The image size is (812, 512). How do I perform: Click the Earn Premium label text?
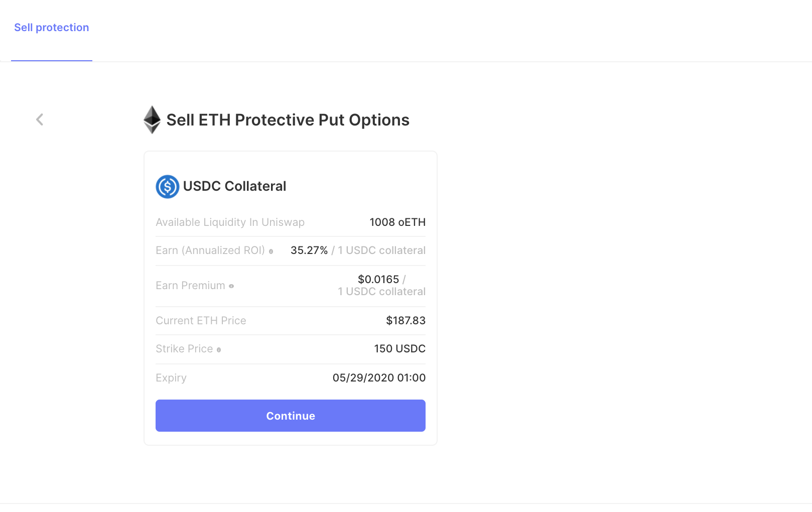point(190,286)
